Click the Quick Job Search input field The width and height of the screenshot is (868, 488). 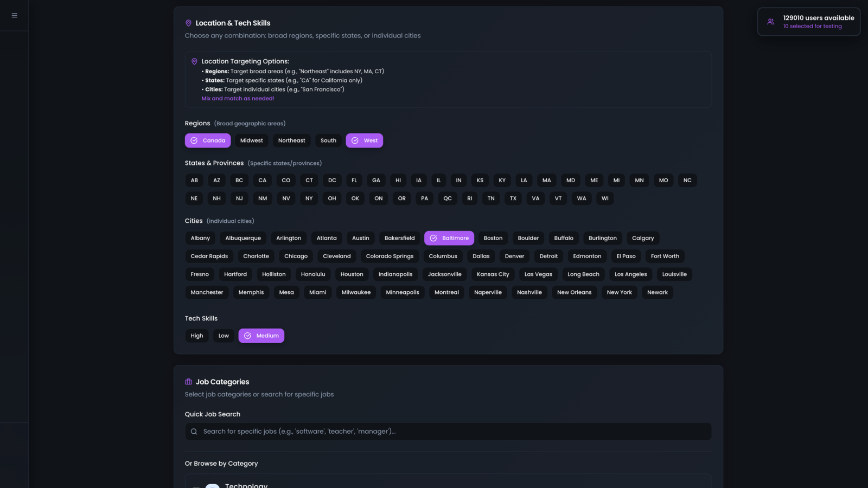click(448, 432)
